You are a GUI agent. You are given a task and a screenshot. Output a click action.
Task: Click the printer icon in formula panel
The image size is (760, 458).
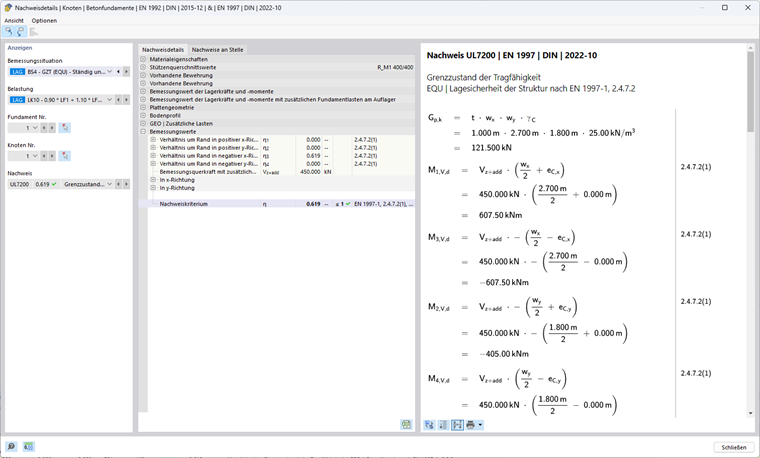point(470,425)
